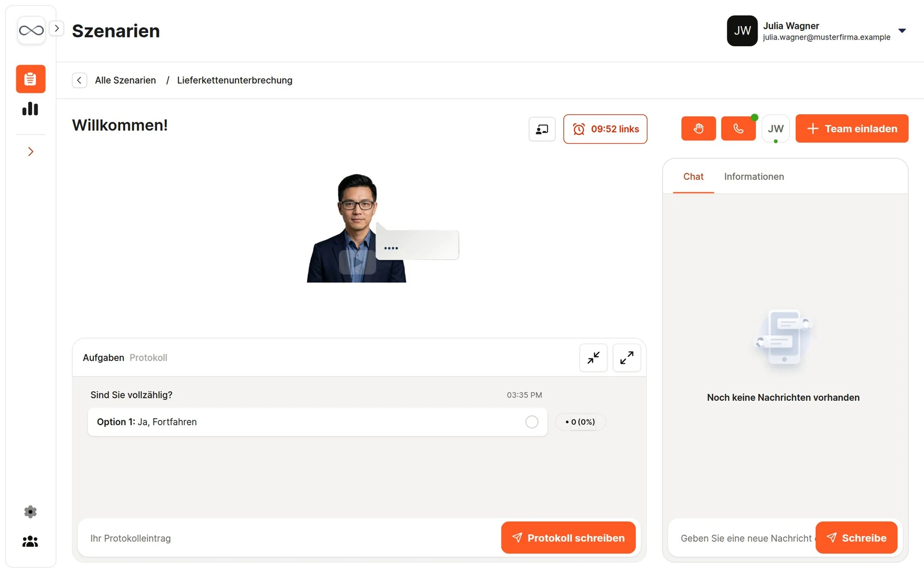
Task: Select radio Option 1: Ja, Fortfahren
Action: point(532,422)
